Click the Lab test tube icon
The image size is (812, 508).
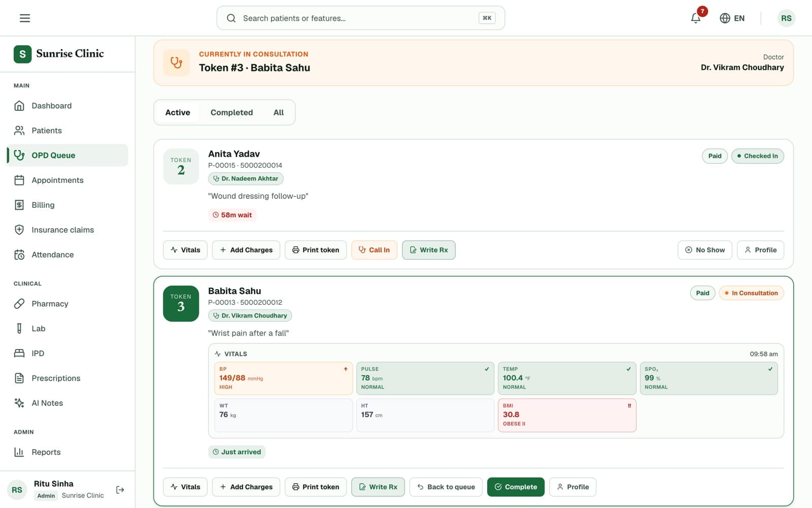click(x=19, y=329)
